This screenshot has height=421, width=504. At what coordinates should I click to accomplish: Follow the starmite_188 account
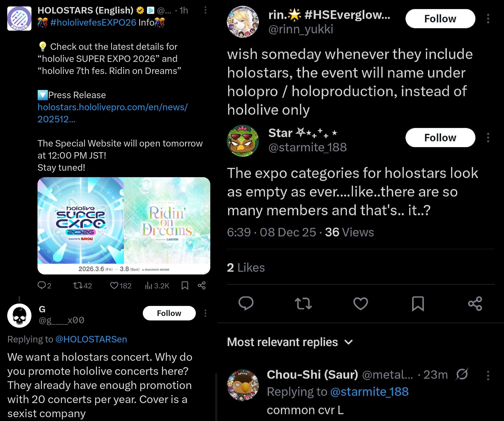click(440, 138)
